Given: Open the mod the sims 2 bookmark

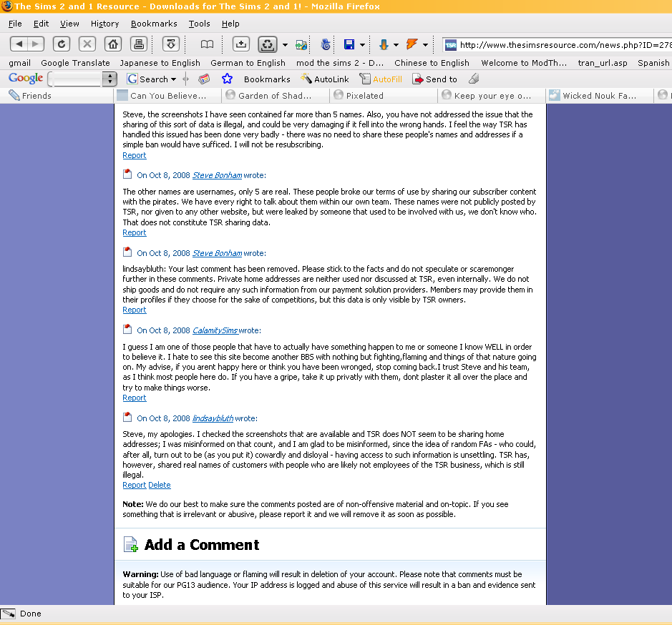Looking at the screenshot, I should point(340,63).
